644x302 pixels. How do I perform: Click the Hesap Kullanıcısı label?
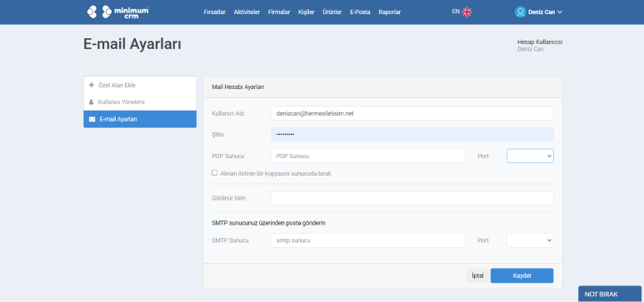[540, 42]
